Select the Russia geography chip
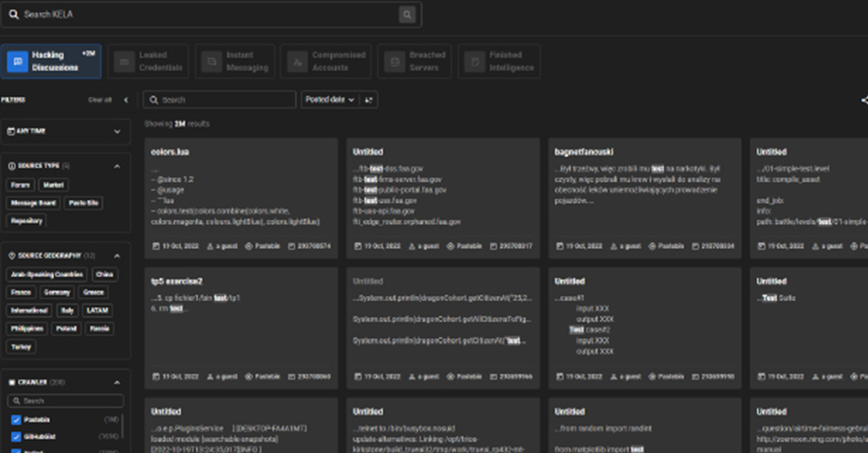 99,329
